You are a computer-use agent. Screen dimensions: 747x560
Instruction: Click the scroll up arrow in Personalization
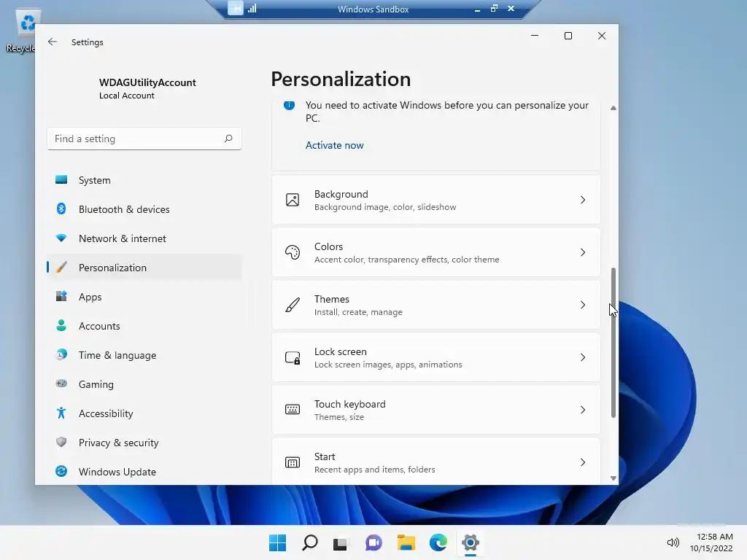point(613,109)
